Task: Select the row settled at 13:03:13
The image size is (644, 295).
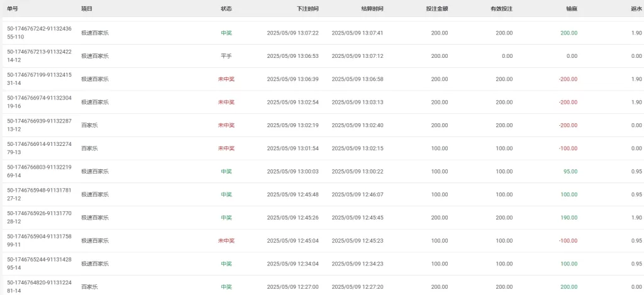Action: coord(322,102)
